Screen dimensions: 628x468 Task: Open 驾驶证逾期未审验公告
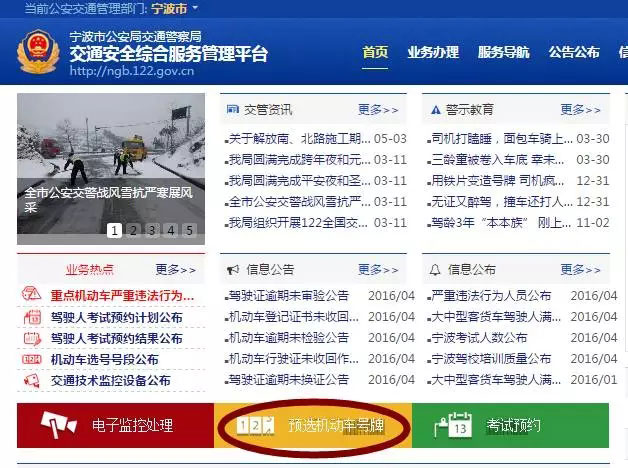pyautogui.click(x=289, y=296)
